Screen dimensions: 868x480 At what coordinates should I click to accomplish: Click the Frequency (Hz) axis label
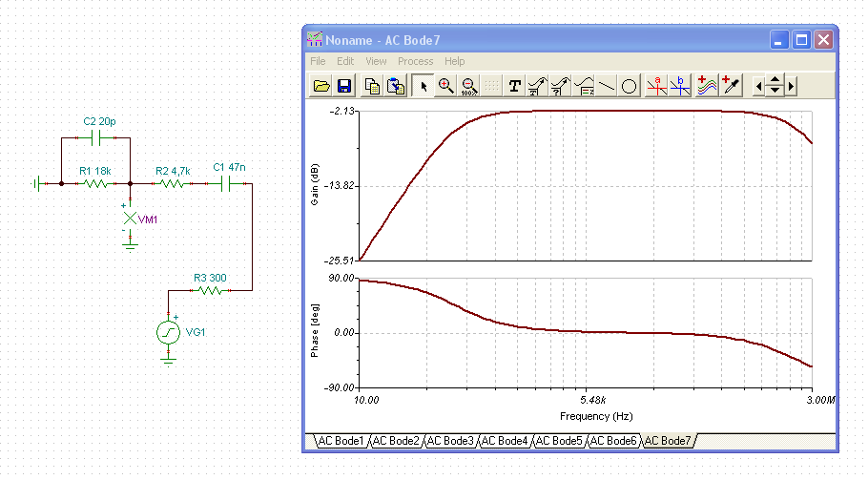click(x=596, y=416)
